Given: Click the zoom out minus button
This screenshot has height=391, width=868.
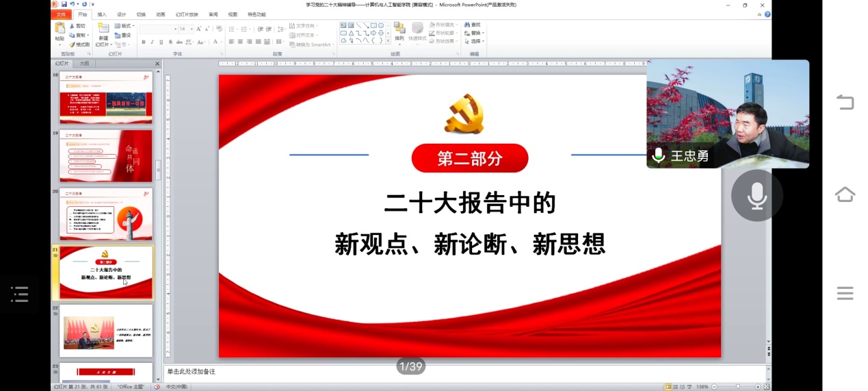Looking at the screenshot, I should pyautogui.click(x=714, y=387).
